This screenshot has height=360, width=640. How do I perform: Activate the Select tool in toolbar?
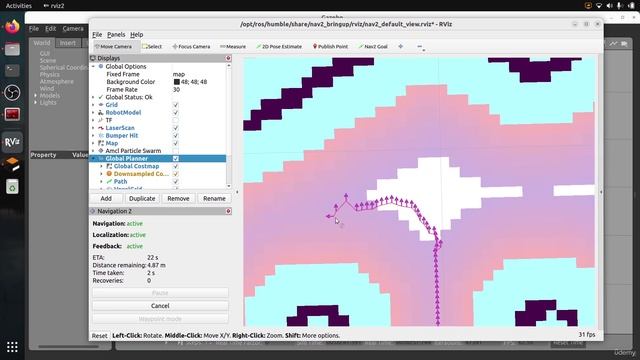pos(152,47)
